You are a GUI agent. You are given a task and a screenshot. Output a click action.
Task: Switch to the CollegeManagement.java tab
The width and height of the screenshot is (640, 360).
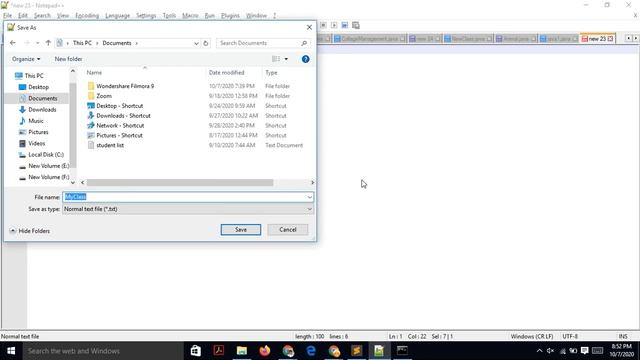pos(369,39)
